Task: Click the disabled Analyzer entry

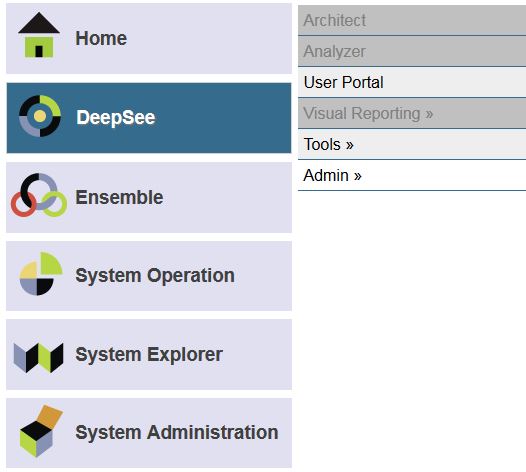Action: tap(412, 51)
